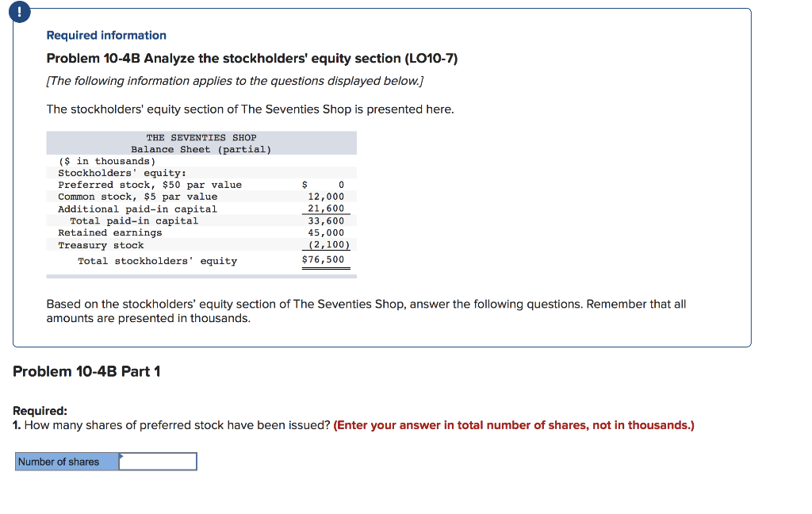The height and width of the screenshot is (514, 812).
Task: Select the THE SEVENTIES SHOP table header
Action: pos(201,137)
